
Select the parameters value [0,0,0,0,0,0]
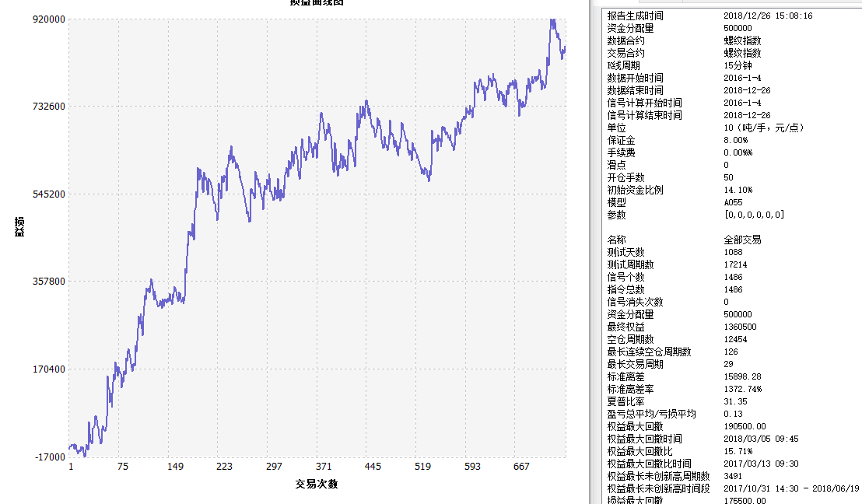coord(753,215)
